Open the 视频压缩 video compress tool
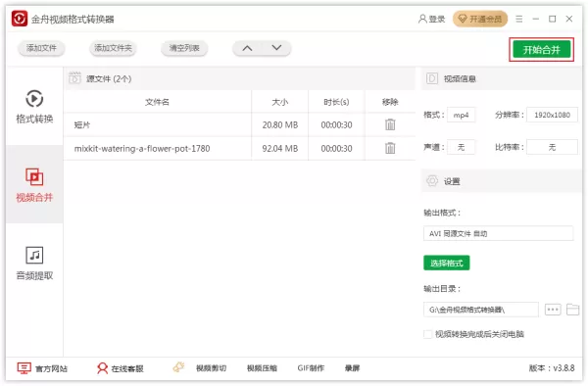Viewport: 588px width, 386px height. click(262, 368)
